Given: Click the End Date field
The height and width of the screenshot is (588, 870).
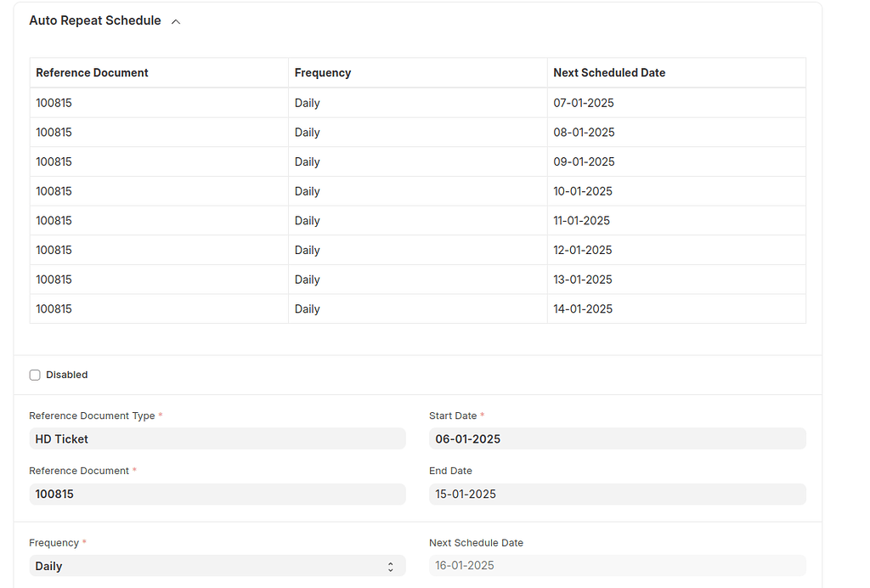Looking at the screenshot, I should [617, 494].
